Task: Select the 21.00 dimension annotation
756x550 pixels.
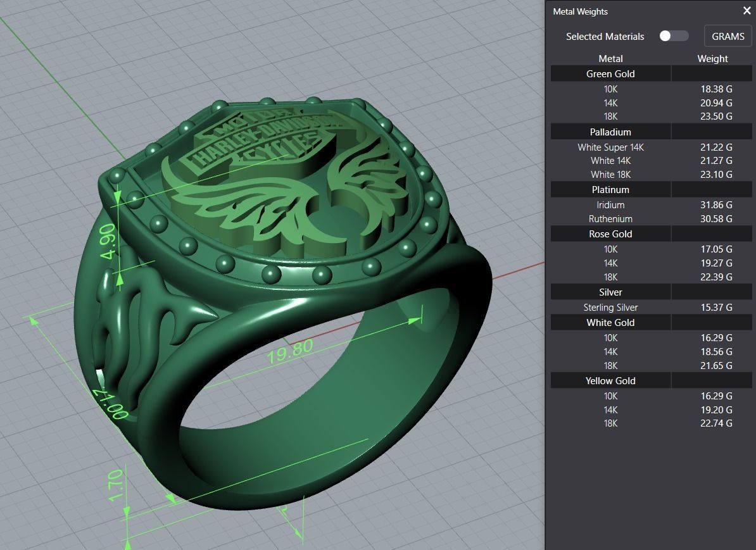Action: coord(111,403)
